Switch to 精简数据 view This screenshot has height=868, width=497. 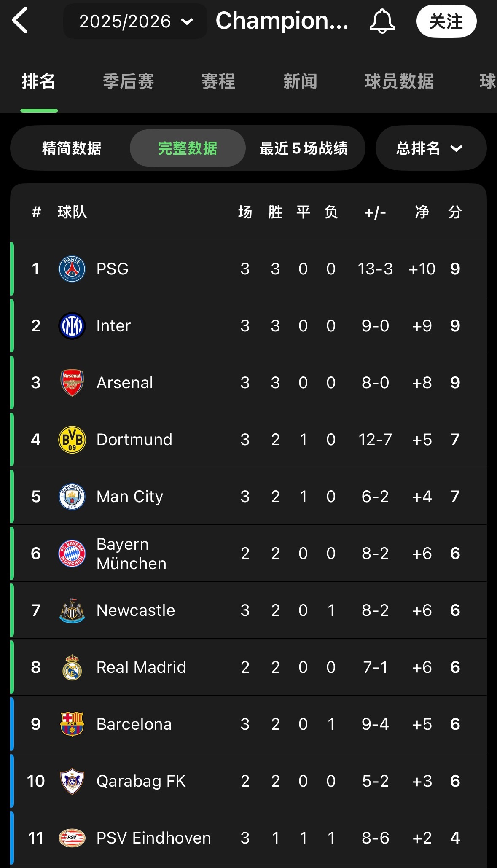tap(72, 148)
